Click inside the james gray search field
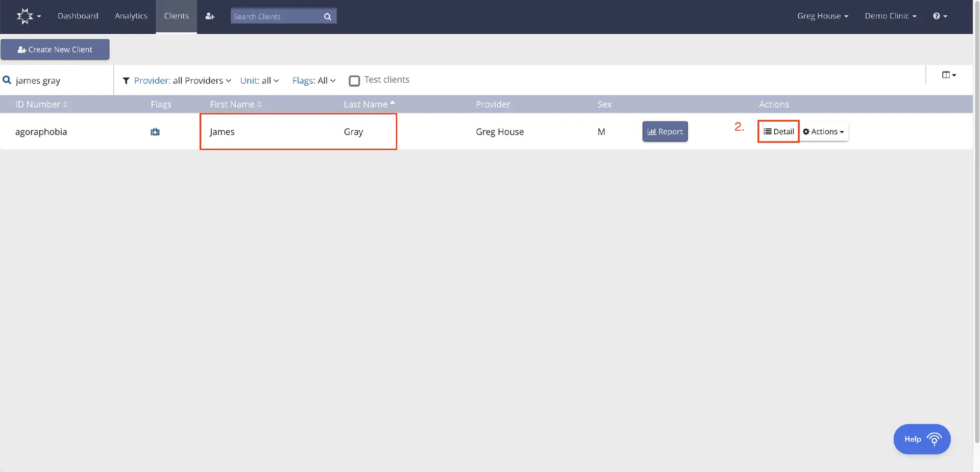Screen dimensions: 980x472 [46, 80]
